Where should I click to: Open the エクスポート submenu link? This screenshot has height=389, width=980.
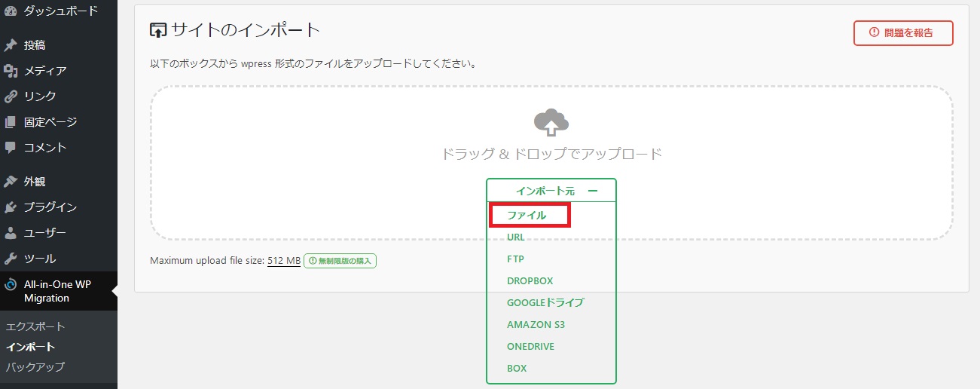[x=35, y=327]
